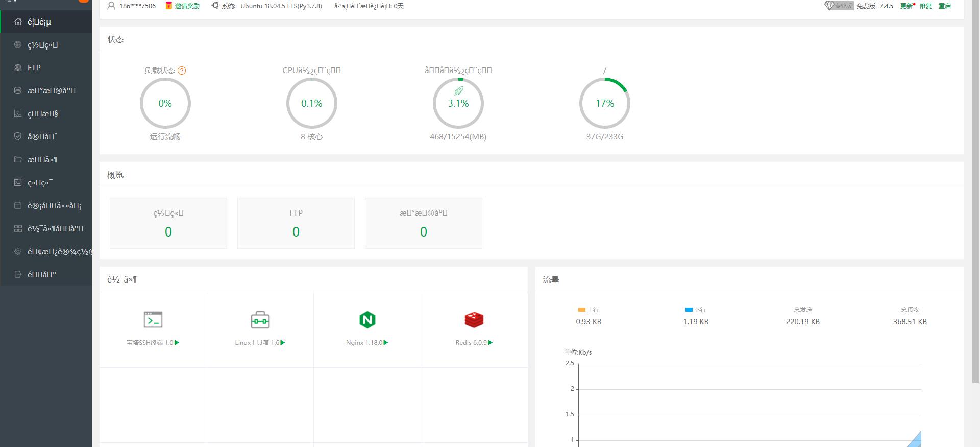
Task: Click the page vertical scrollbar
Action: 975,191
